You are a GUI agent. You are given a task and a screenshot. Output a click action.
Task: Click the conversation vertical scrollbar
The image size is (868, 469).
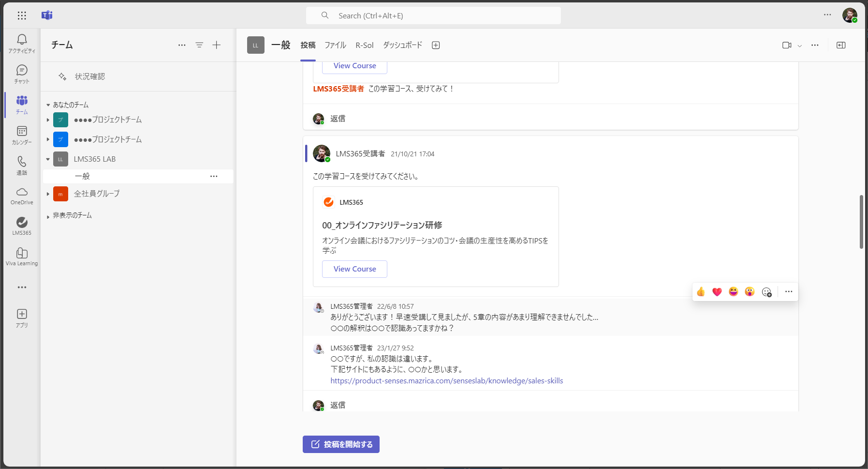pos(861,222)
